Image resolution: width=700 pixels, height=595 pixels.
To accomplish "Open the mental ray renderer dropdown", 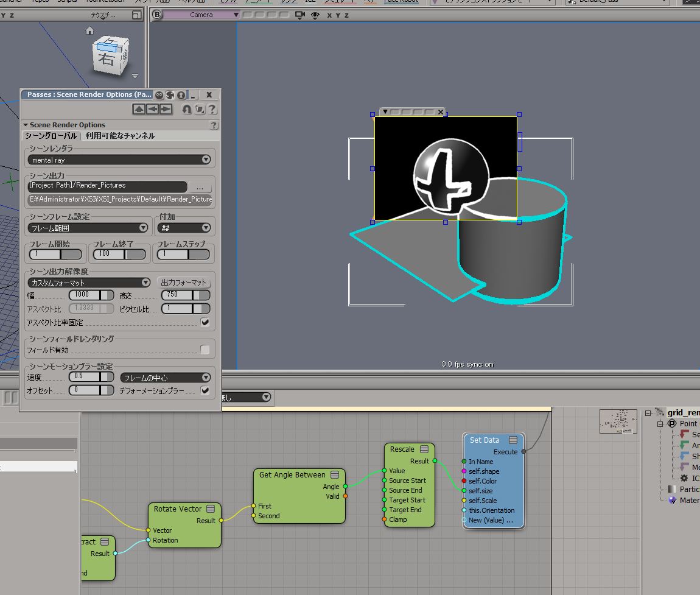I will pos(119,160).
